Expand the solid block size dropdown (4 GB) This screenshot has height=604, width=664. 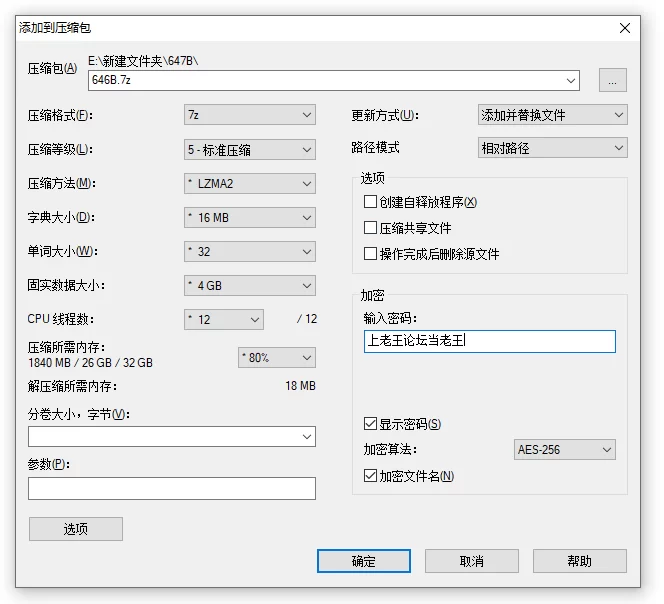[250, 286]
